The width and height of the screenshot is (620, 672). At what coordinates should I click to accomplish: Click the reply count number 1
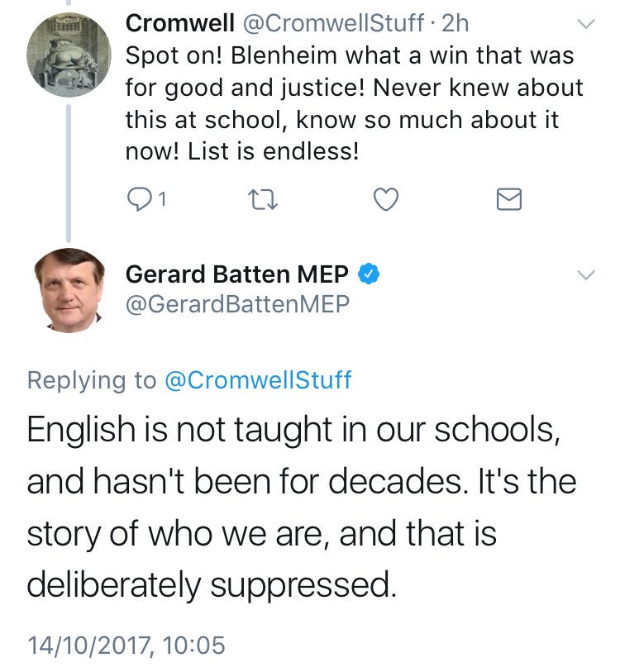[x=163, y=198]
